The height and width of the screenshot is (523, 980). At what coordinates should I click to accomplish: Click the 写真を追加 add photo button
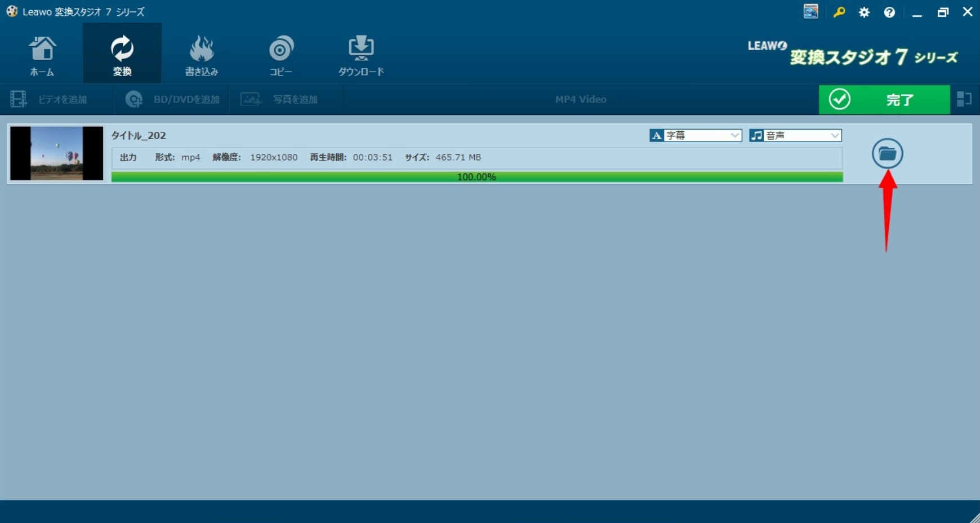[x=280, y=100]
